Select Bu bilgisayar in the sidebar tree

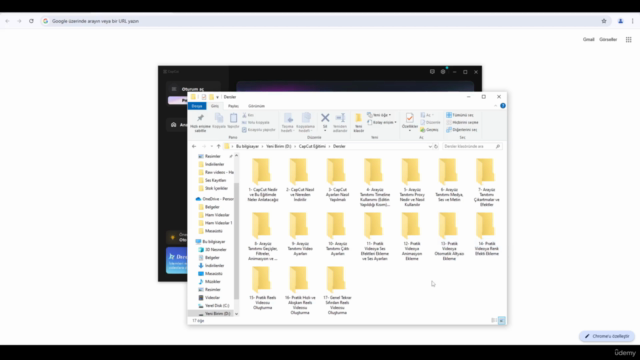click(x=210, y=242)
